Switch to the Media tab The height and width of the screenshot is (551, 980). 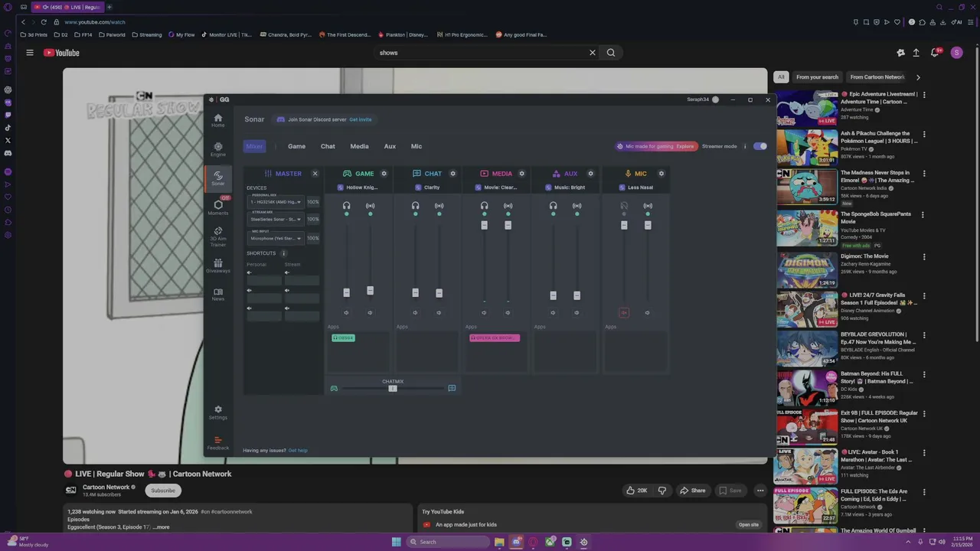(x=359, y=146)
